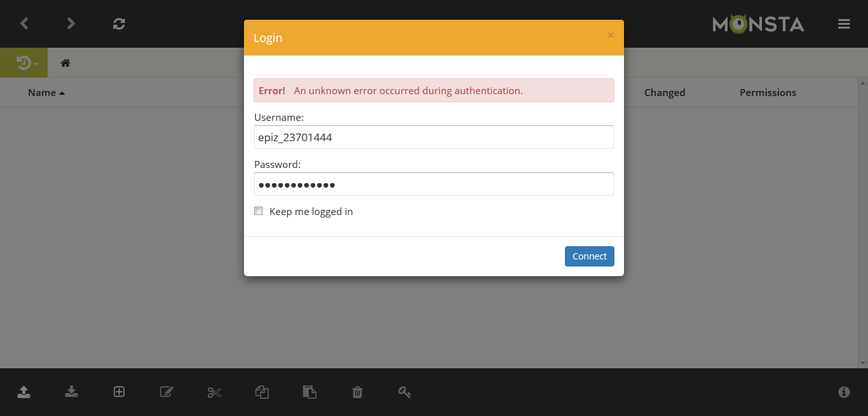This screenshot has height=416, width=868.
Task: Click the delete trash icon
Action: (357, 392)
